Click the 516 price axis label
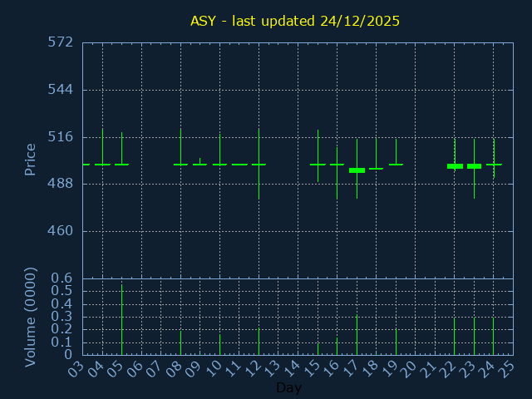The image size is (532, 399). click(60, 137)
